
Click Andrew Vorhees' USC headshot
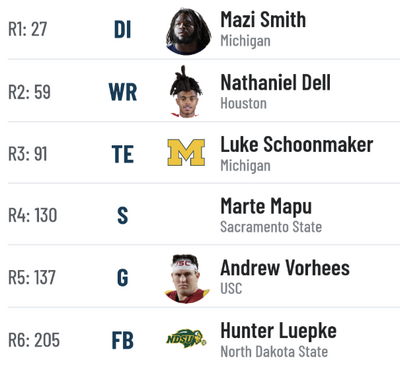pyautogui.click(x=187, y=279)
